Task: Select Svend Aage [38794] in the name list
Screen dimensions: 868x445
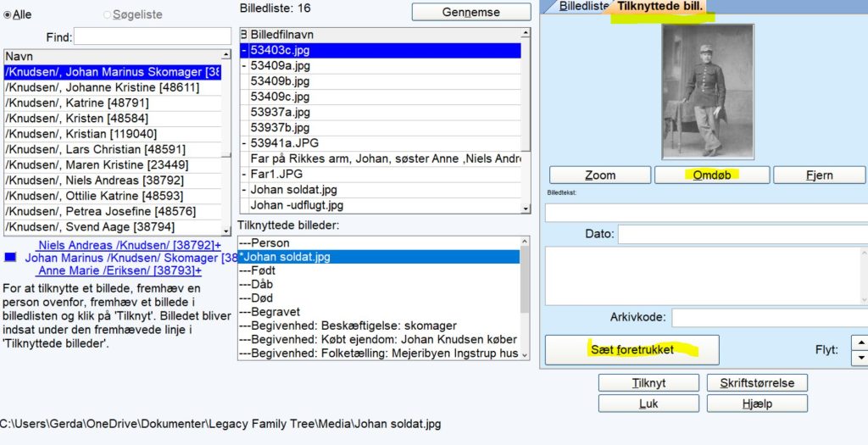Action: tap(113, 227)
